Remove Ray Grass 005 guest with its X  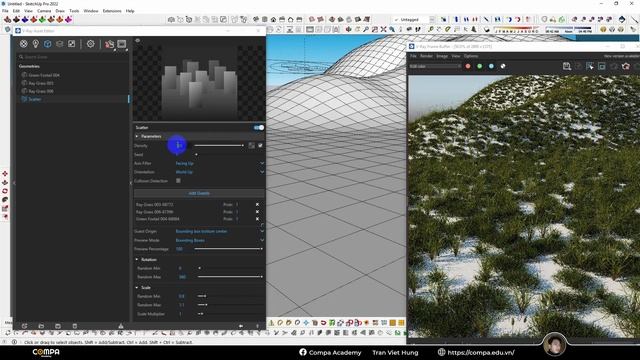pyautogui.click(x=257, y=204)
